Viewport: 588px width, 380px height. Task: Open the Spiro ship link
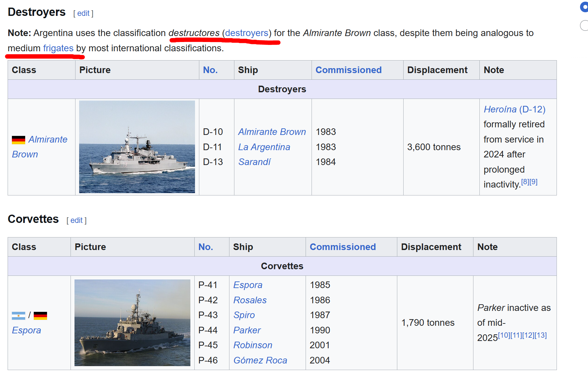point(244,315)
